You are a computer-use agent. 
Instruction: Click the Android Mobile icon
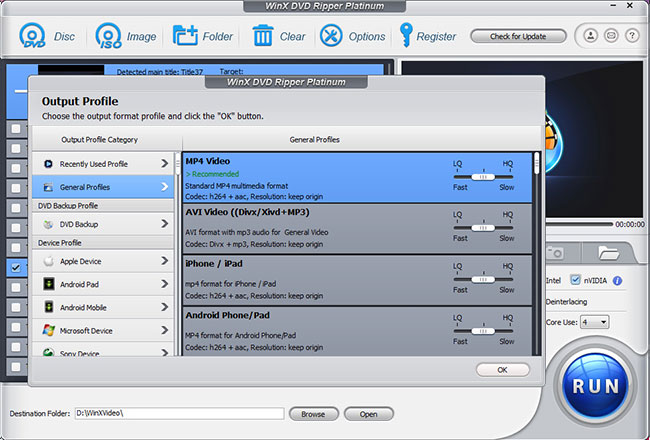tap(49, 307)
